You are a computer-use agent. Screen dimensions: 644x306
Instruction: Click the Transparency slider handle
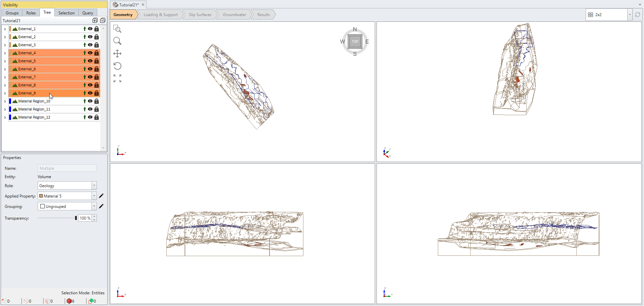[76, 218]
